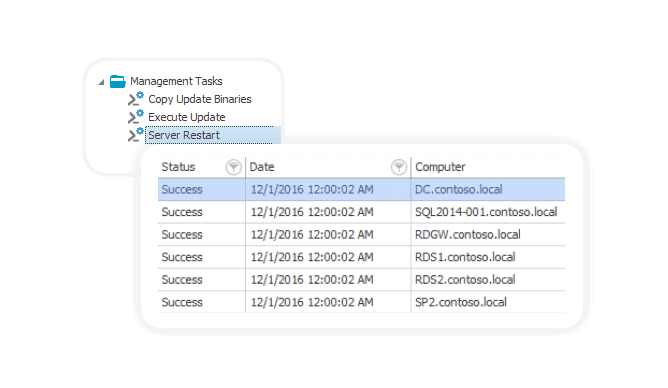
Task: Sort by the Computer column header
Action: tap(440, 167)
